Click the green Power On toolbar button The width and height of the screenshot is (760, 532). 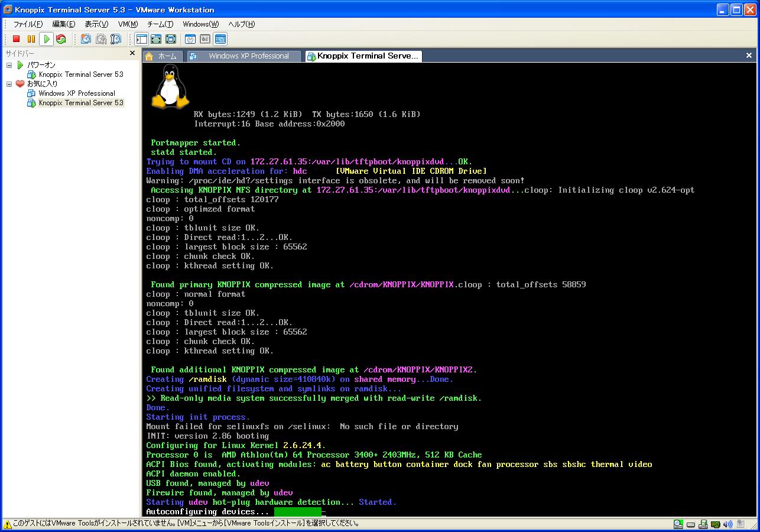click(x=46, y=39)
